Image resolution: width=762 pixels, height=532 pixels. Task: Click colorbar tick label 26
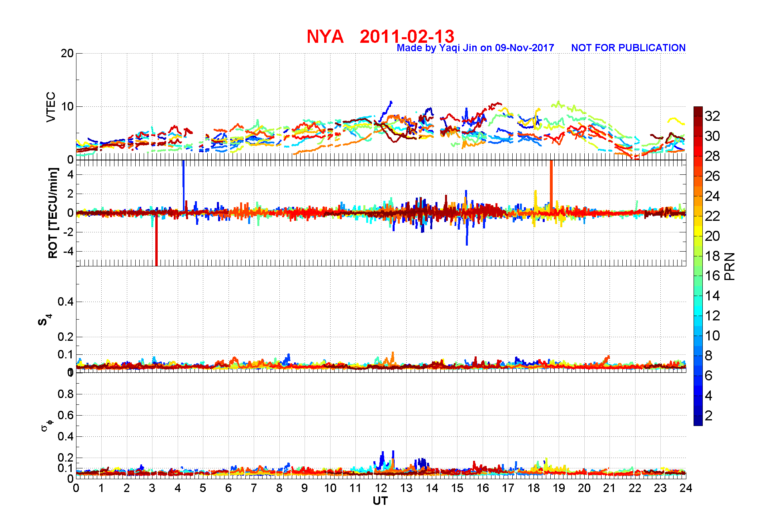coord(712,176)
